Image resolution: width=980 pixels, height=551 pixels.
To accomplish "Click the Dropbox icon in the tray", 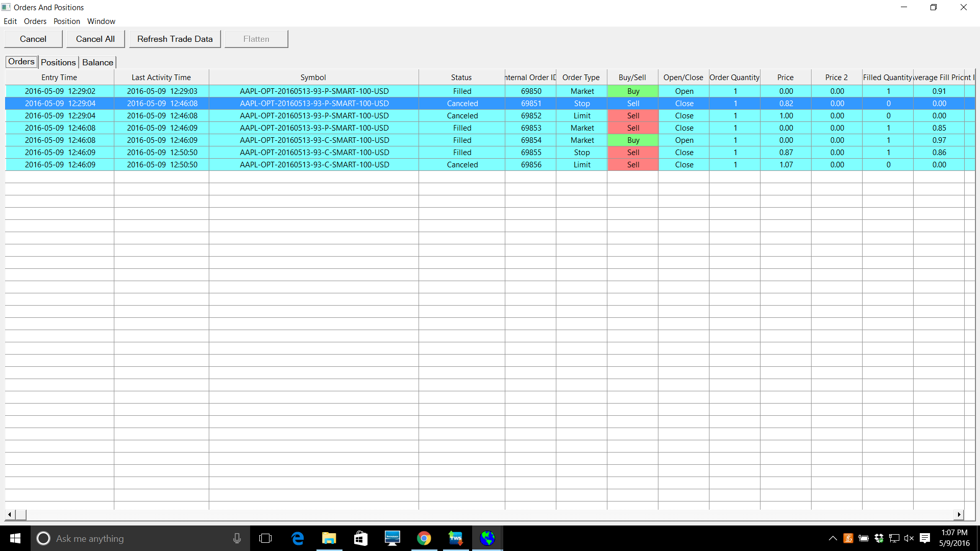I will pos(879,538).
